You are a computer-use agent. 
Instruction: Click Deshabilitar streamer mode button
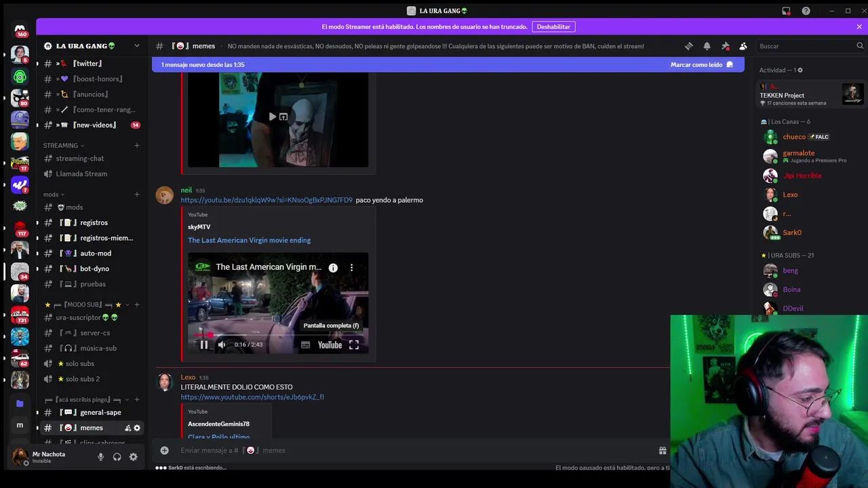tap(553, 26)
